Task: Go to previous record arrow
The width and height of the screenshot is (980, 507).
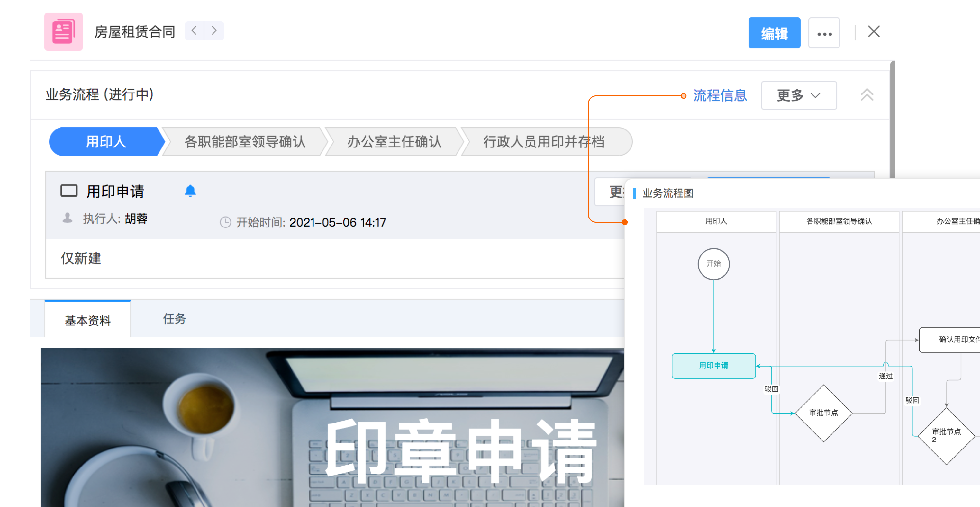Action: [x=195, y=31]
